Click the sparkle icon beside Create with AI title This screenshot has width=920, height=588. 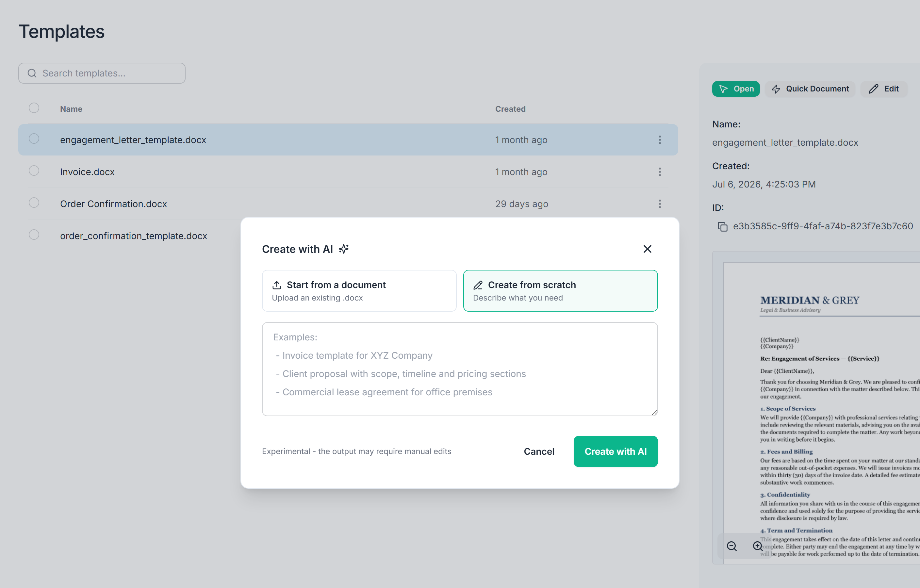pos(344,249)
